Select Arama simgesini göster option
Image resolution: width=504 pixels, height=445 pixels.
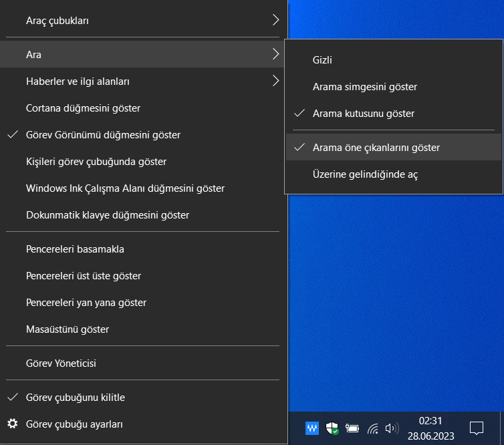point(394,86)
